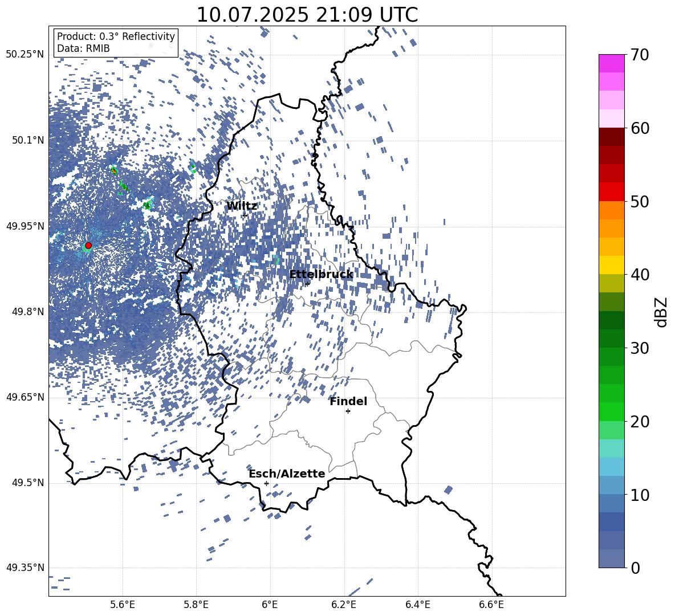Click the Findel station cross marker

pos(348,411)
